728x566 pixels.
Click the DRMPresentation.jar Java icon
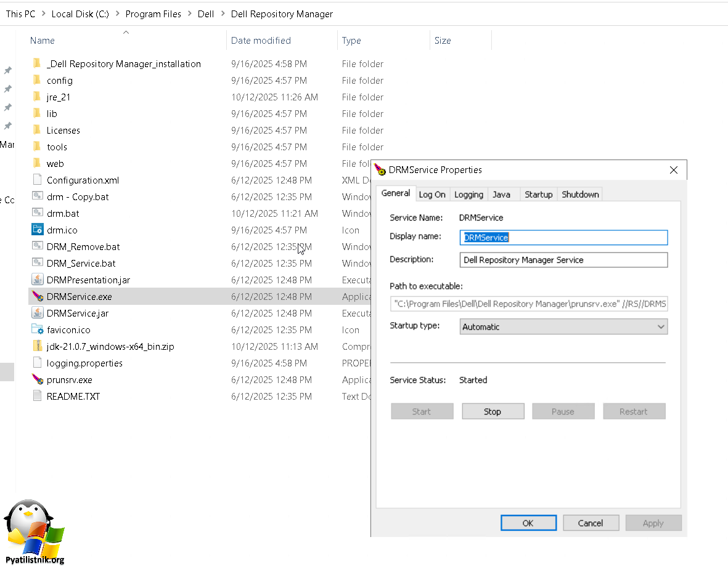(37, 280)
